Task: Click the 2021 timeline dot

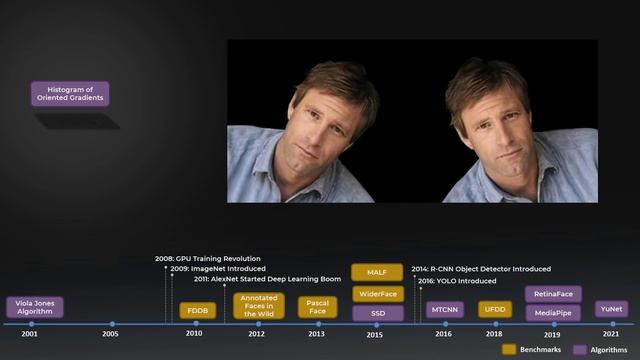Action: (613, 324)
